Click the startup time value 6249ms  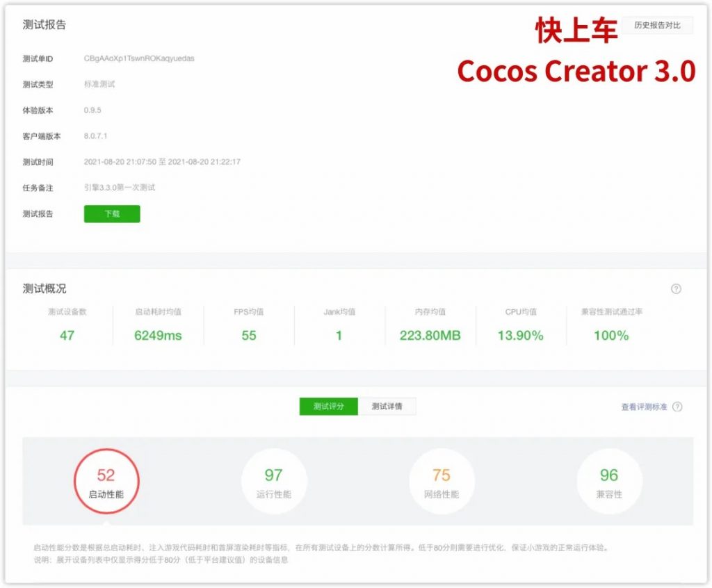158,336
